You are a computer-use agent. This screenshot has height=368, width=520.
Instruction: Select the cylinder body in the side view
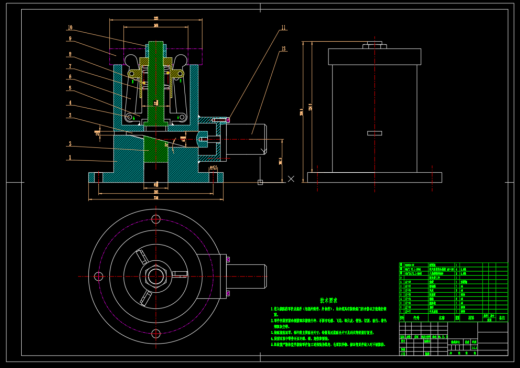[375, 118]
